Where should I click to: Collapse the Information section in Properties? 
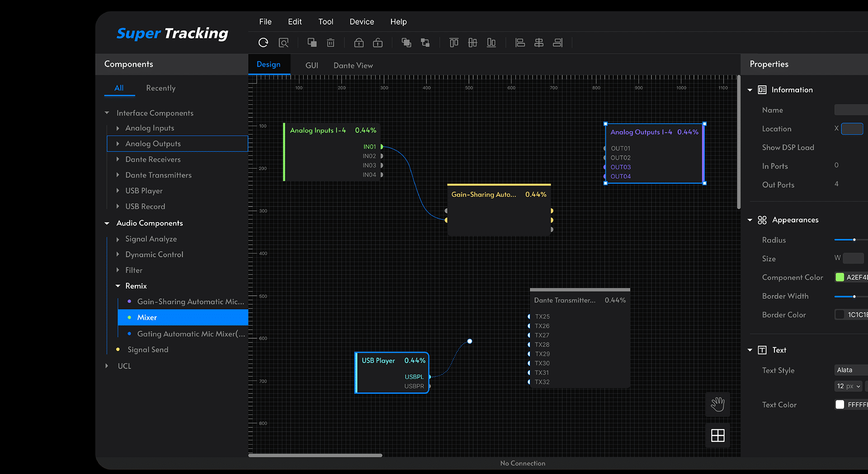pos(750,90)
